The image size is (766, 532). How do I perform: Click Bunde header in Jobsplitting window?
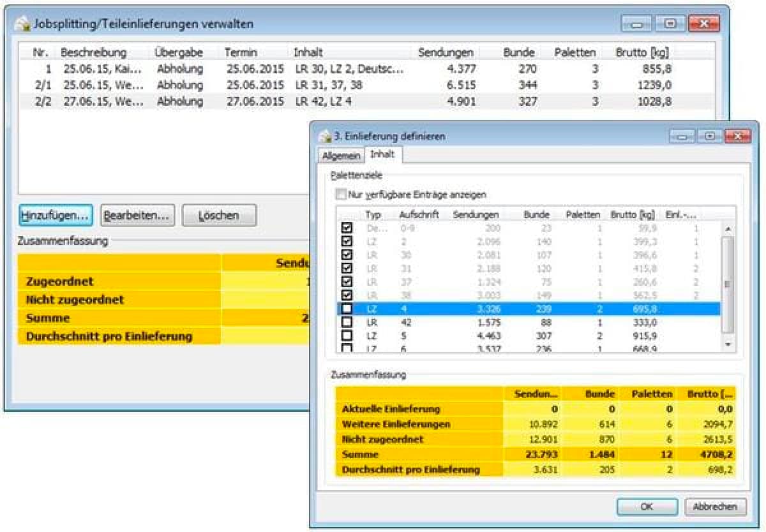coord(519,52)
